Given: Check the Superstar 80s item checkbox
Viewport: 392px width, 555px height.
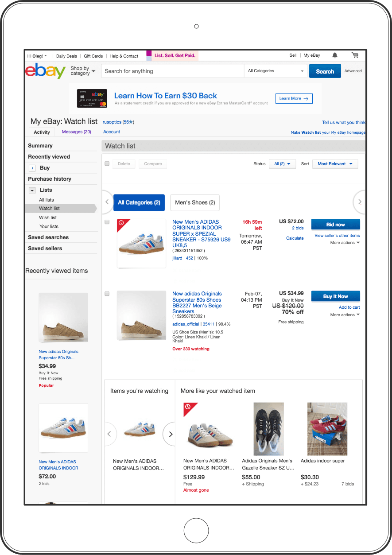Looking at the screenshot, I should (x=107, y=294).
